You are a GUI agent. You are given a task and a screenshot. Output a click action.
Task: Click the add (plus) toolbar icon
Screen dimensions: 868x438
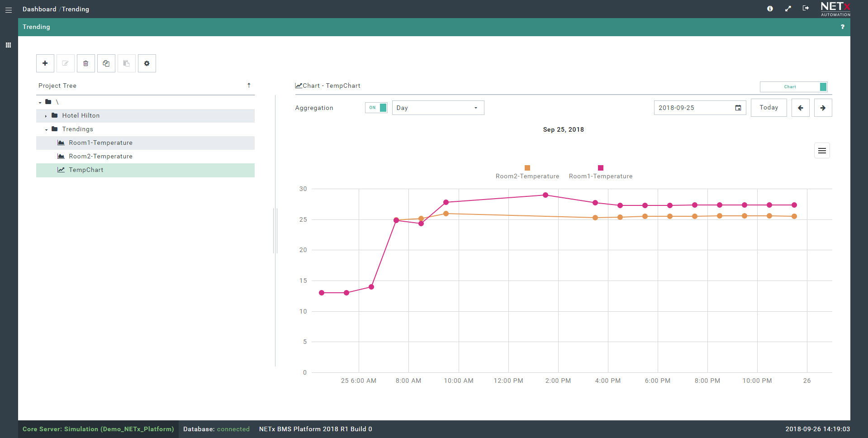click(x=45, y=63)
